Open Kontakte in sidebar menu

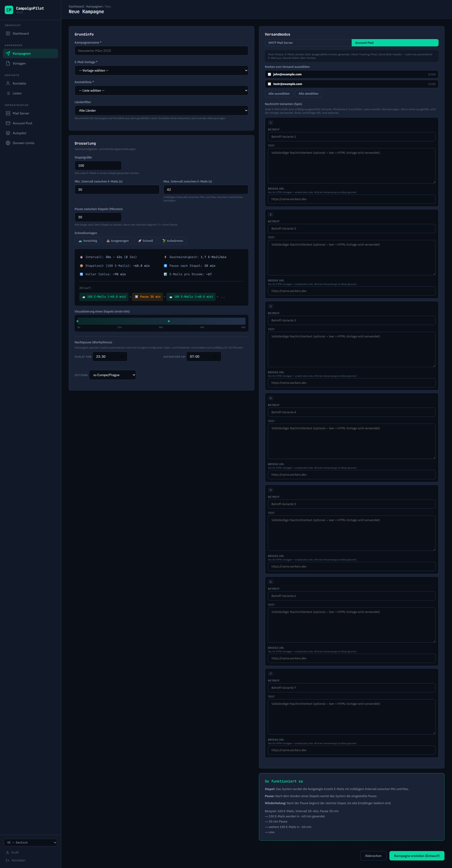point(30,83)
